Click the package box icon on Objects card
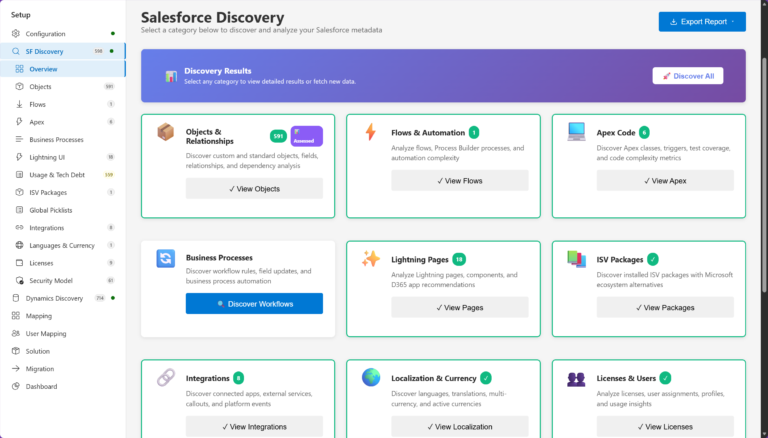This screenshot has height=438, width=768. (x=166, y=132)
